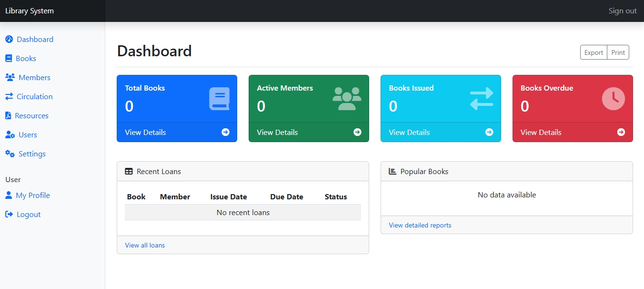The image size is (644, 289).
Task: Click the My Profile person icon
Action: [8, 195]
